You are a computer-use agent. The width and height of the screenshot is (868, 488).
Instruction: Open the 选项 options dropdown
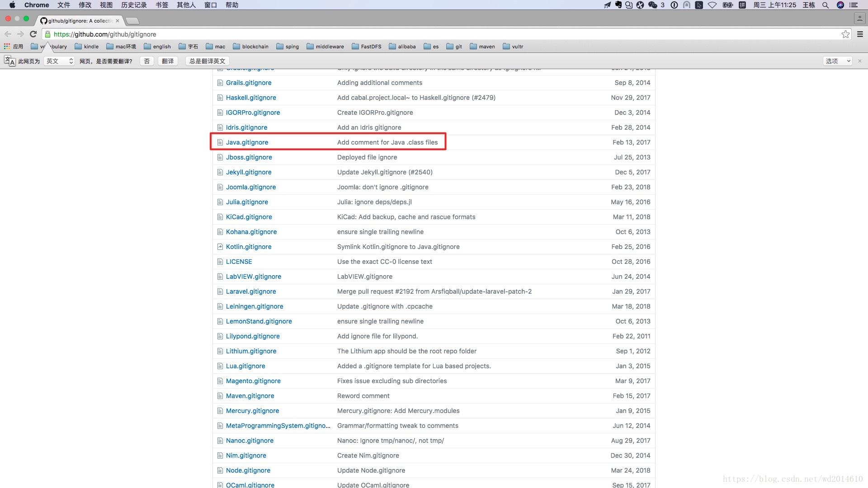point(838,61)
